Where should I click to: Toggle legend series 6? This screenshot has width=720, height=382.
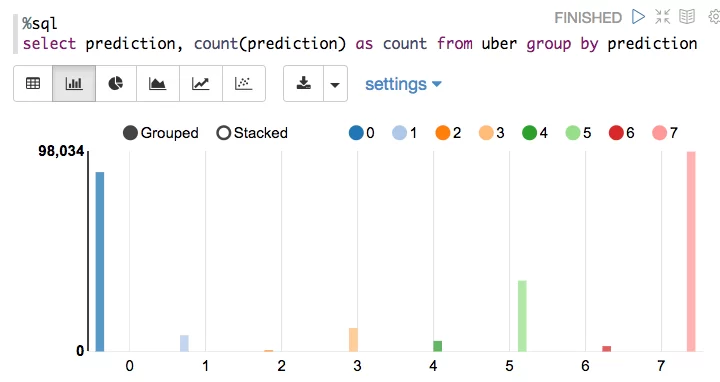(x=621, y=133)
